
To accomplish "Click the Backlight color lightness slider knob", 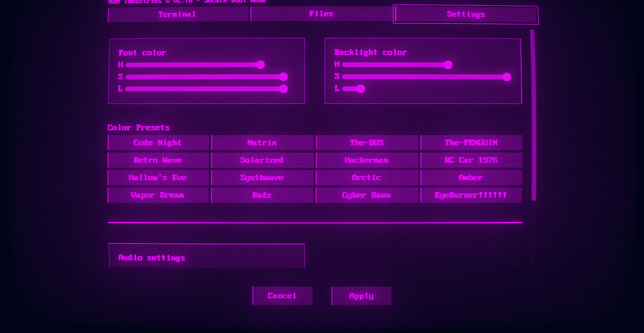I will (361, 89).
